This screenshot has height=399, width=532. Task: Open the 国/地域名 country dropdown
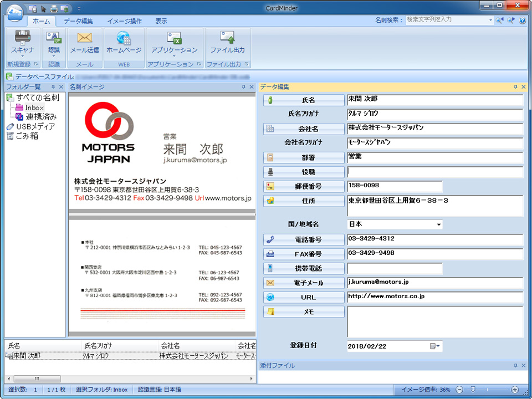[439, 225]
